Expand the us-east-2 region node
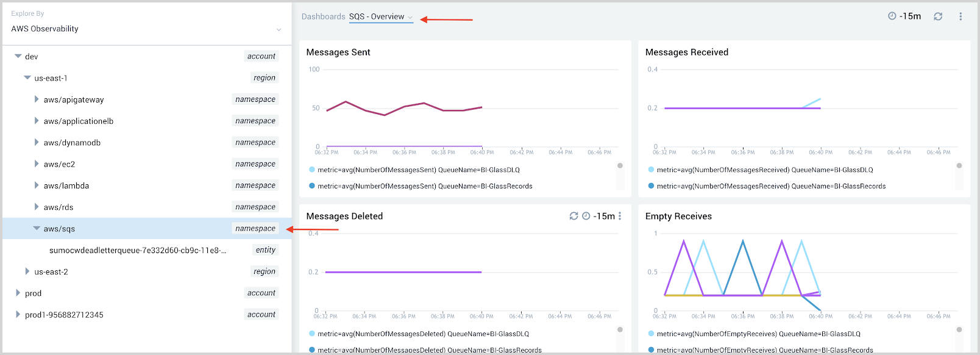Image resolution: width=980 pixels, height=355 pixels. 27,271
